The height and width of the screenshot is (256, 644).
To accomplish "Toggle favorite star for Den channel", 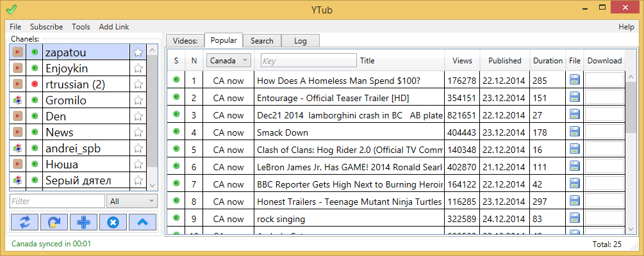I will [x=138, y=116].
